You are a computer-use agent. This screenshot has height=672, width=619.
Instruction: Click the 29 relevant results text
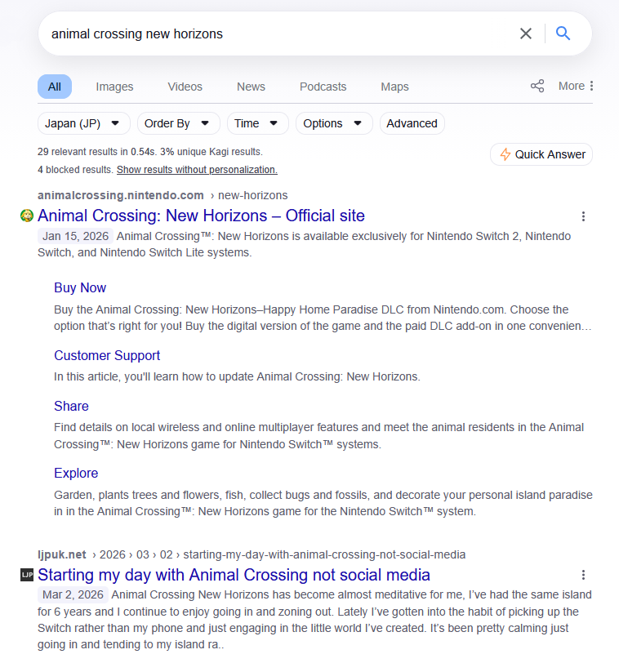(x=150, y=152)
